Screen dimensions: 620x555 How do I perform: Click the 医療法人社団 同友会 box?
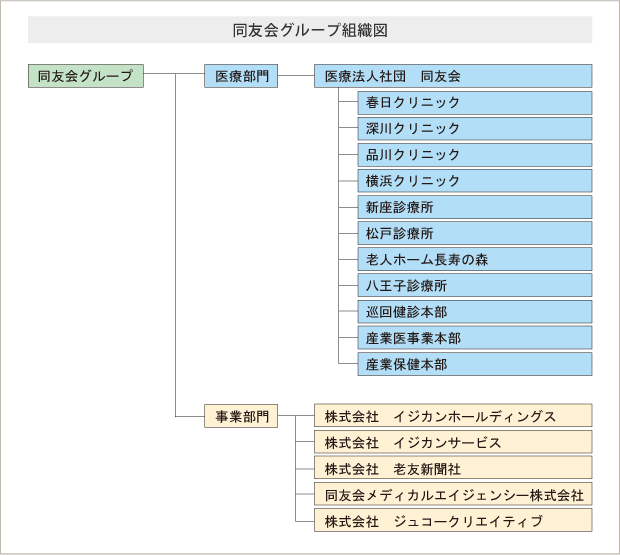click(453, 76)
